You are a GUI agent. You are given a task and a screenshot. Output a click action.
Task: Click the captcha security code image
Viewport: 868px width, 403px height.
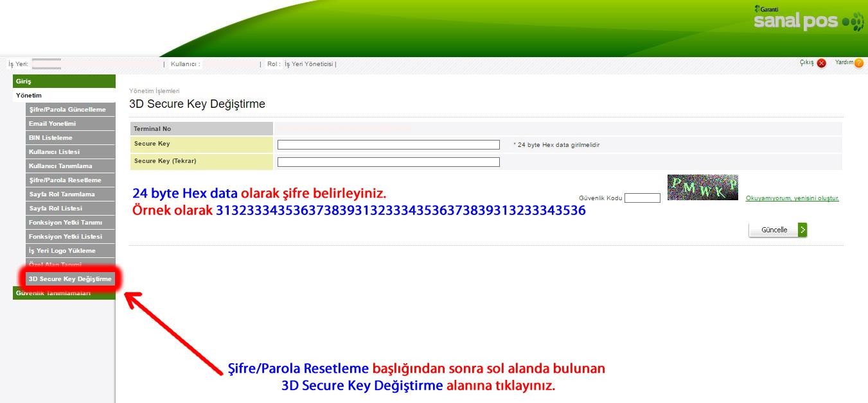[702, 187]
